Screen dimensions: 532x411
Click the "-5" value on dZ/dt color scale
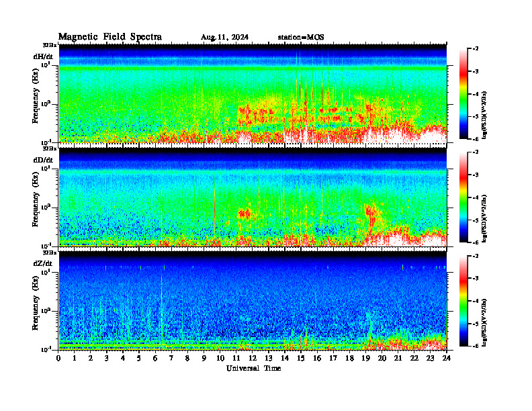coord(476,324)
